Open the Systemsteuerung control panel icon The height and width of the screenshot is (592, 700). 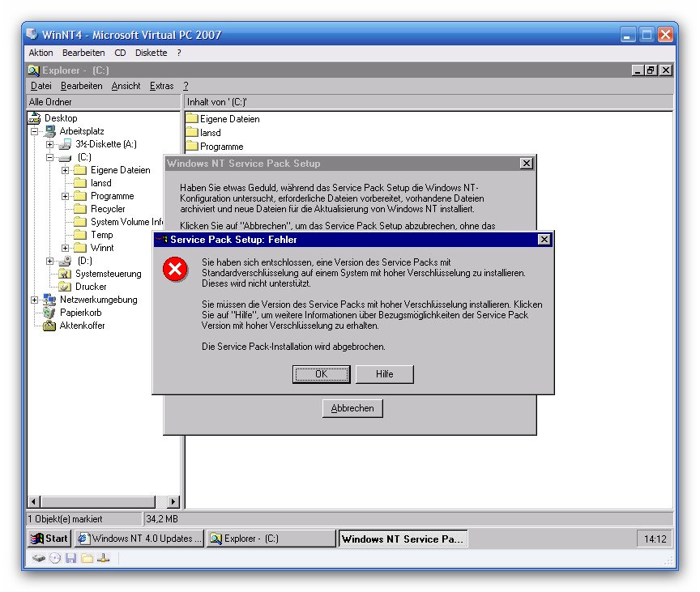pyautogui.click(x=65, y=274)
